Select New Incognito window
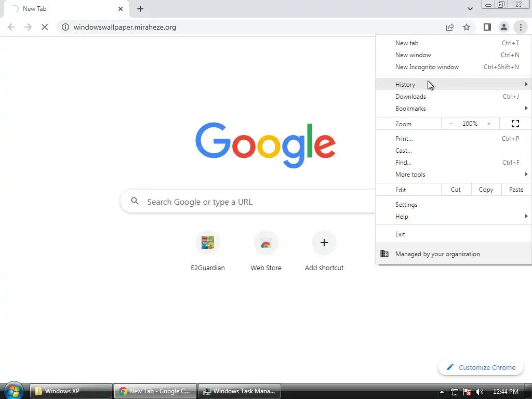Screen dimensions: 532x399 click(x=454, y=67)
